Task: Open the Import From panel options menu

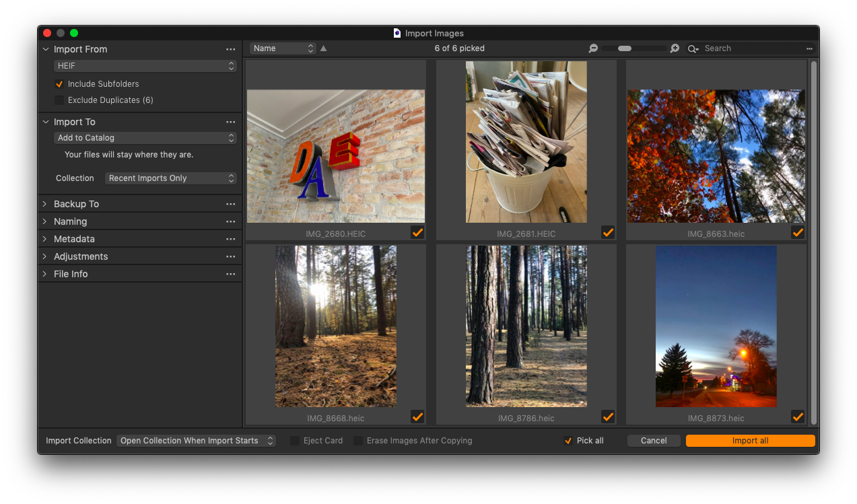Action: coord(230,49)
